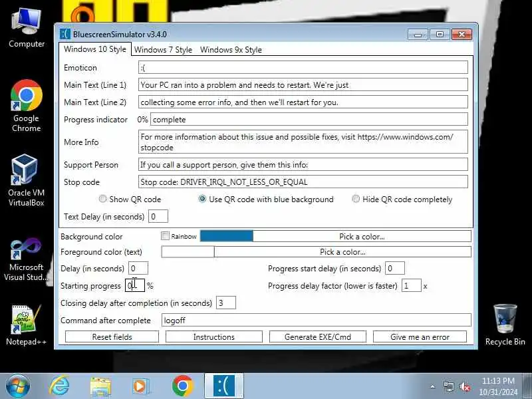Close the BluescreenSimulator window
This screenshot has width=532, height=399.
click(x=462, y=35)
